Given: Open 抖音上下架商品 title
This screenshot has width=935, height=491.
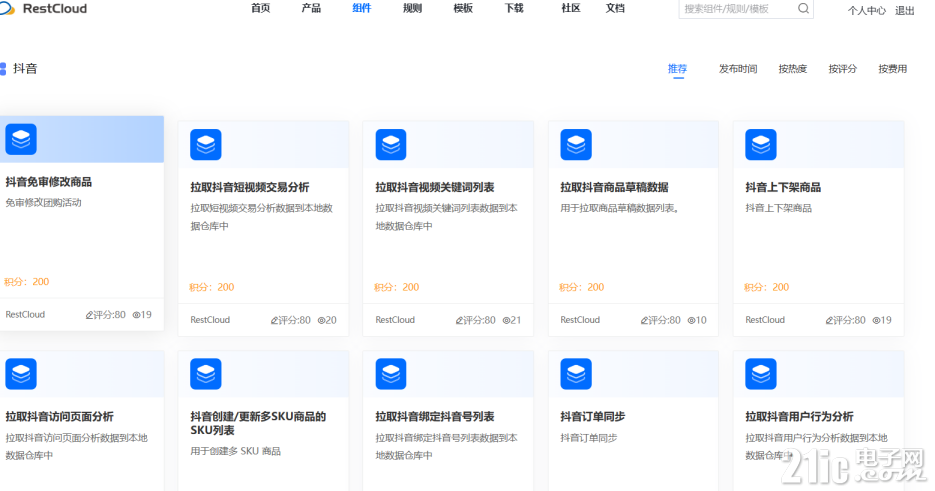Looking at the screenshot, I should tap(783, 187).
